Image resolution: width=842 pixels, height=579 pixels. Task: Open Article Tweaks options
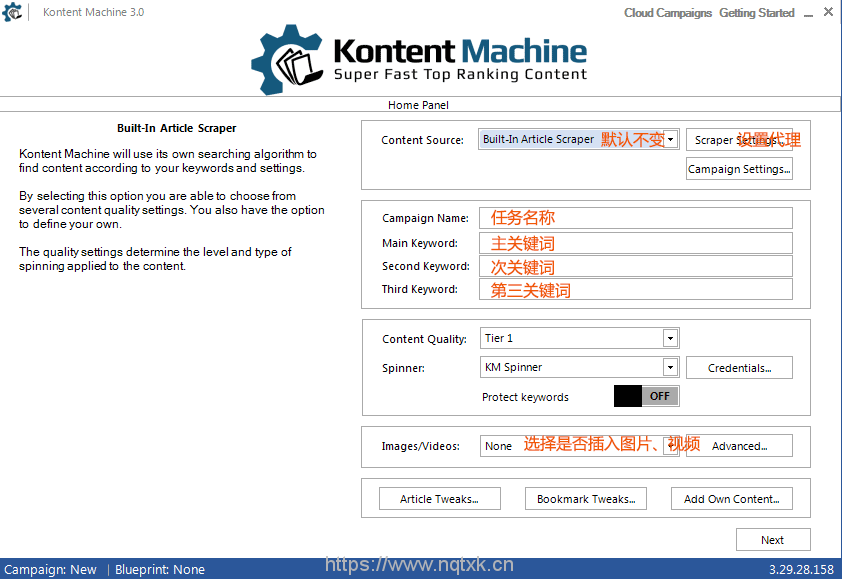(x=440, y=499)
